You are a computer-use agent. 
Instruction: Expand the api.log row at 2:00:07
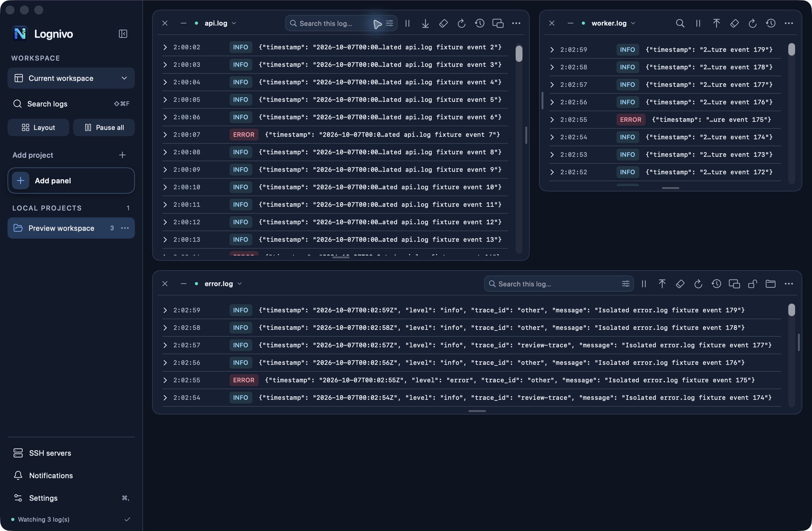click(x=165, y=134)
